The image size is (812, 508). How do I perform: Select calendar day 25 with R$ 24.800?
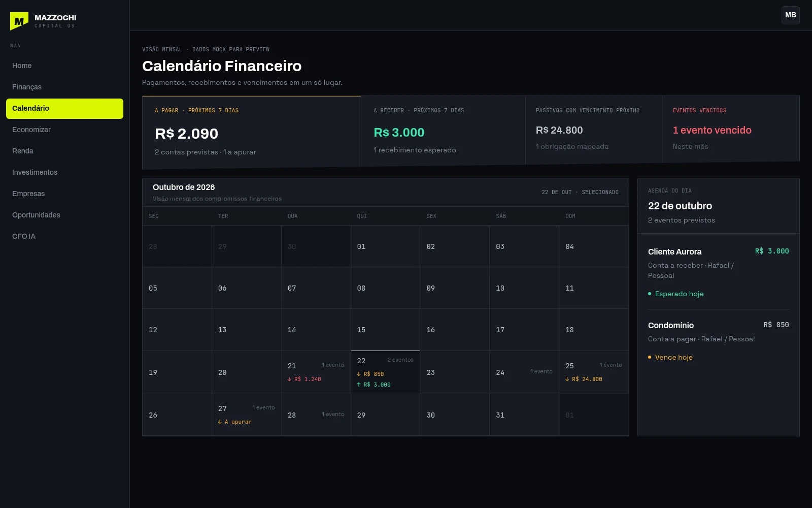pyautogui.click(x=593, y=372)
